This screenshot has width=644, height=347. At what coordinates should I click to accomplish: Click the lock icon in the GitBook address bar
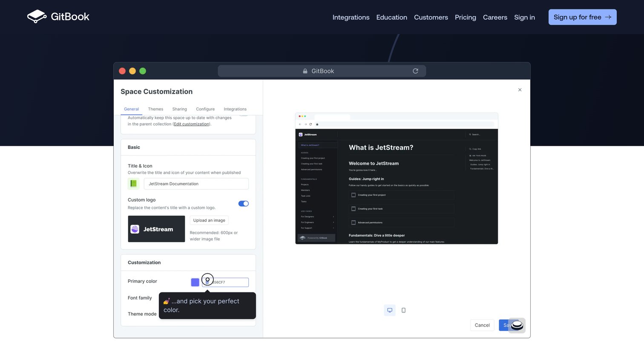(305, 71)
